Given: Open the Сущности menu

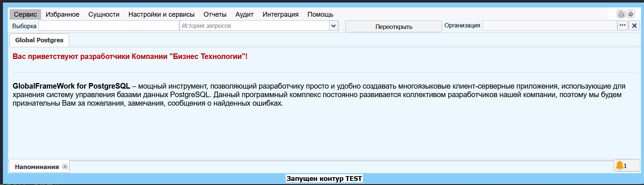Looking at the screenshot, I should pyautogui.click(x=104, y=14).
